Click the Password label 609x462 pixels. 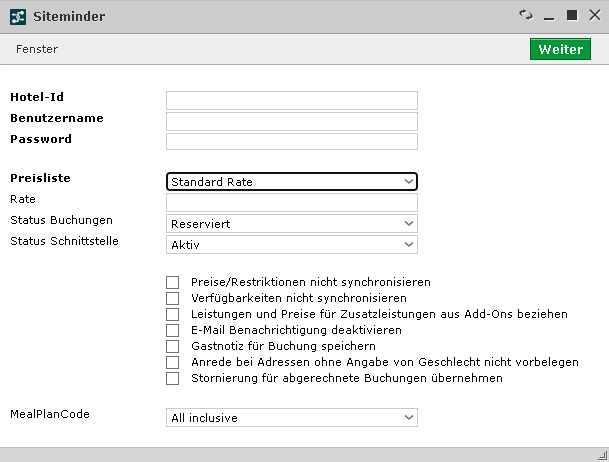41,139
